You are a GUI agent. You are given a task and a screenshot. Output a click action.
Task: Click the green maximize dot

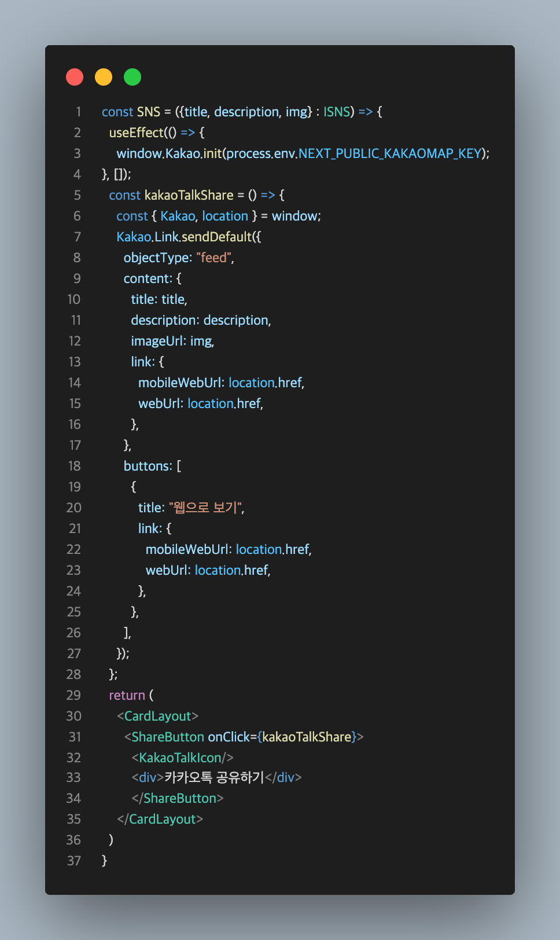click(x=132, y=77)
